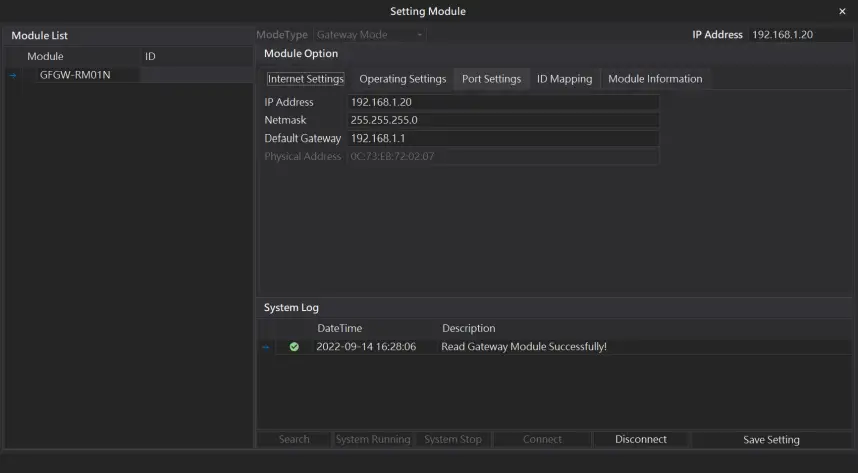Click the Module Option heading
Screen dimensions: 858x473
tap(301, 54)
